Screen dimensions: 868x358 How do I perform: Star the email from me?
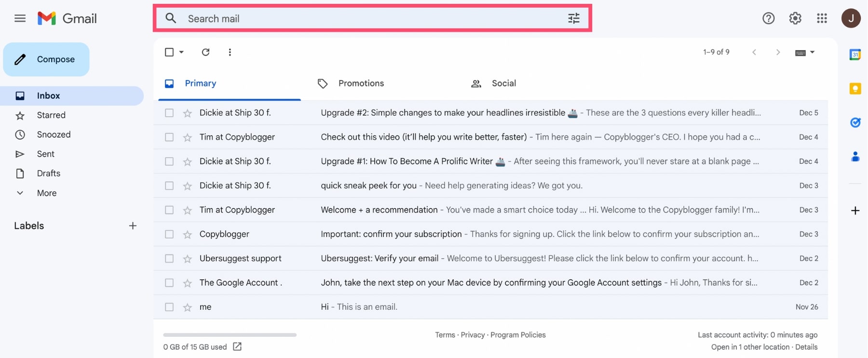click(188, 307)
